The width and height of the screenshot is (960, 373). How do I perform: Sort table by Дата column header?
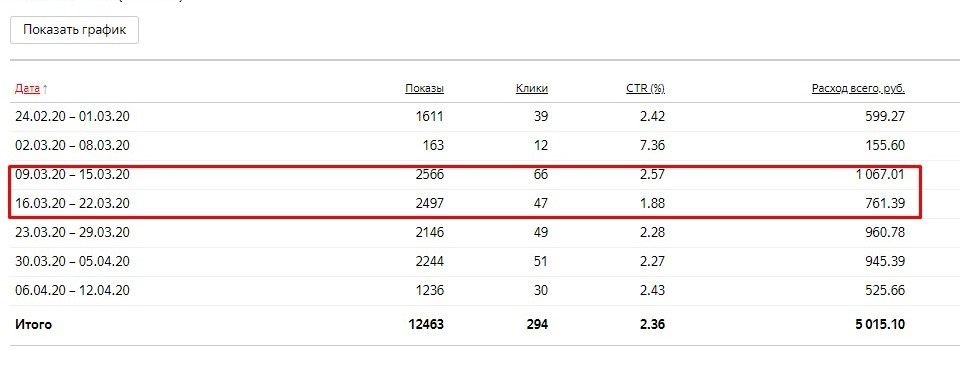[28, 89]
